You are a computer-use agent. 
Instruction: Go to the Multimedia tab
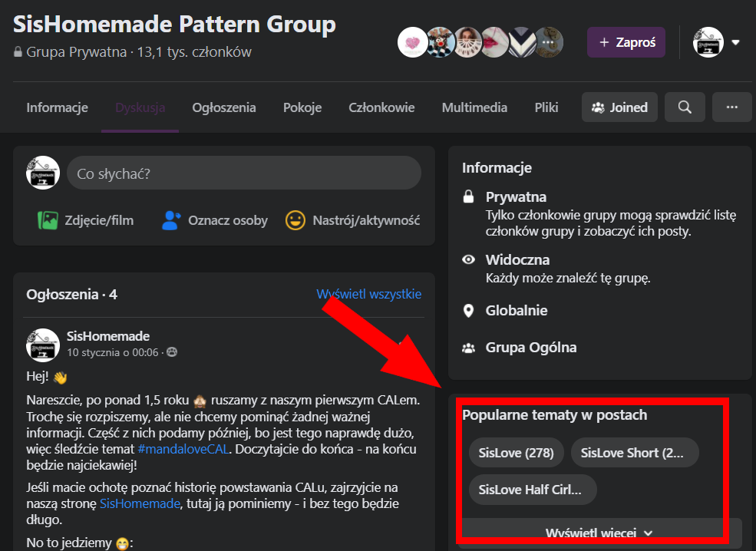pos(474,107)
